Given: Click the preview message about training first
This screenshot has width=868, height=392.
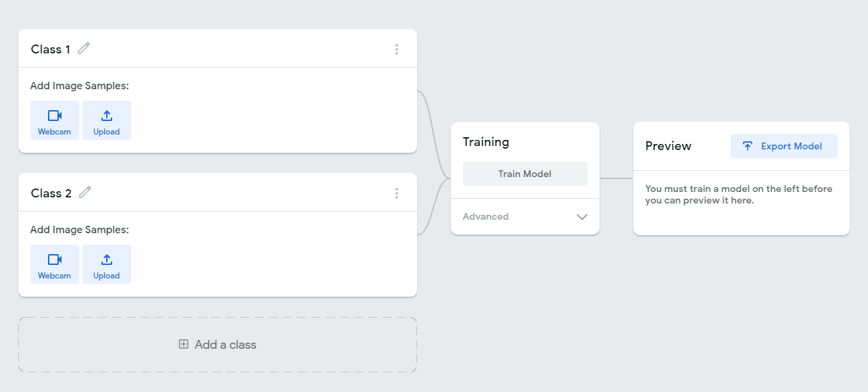Looking at the screenshot, I should pyautogui.click(x=739, y=195).
